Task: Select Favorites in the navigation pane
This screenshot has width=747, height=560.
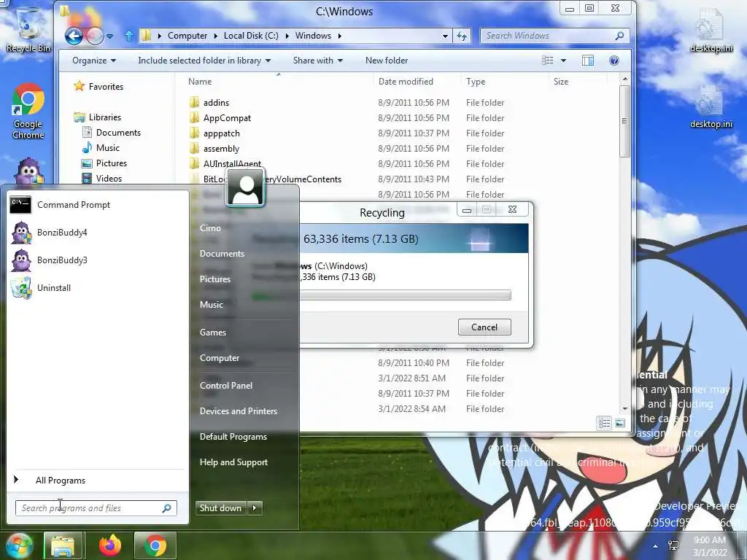Action: [x=98, y=86]
